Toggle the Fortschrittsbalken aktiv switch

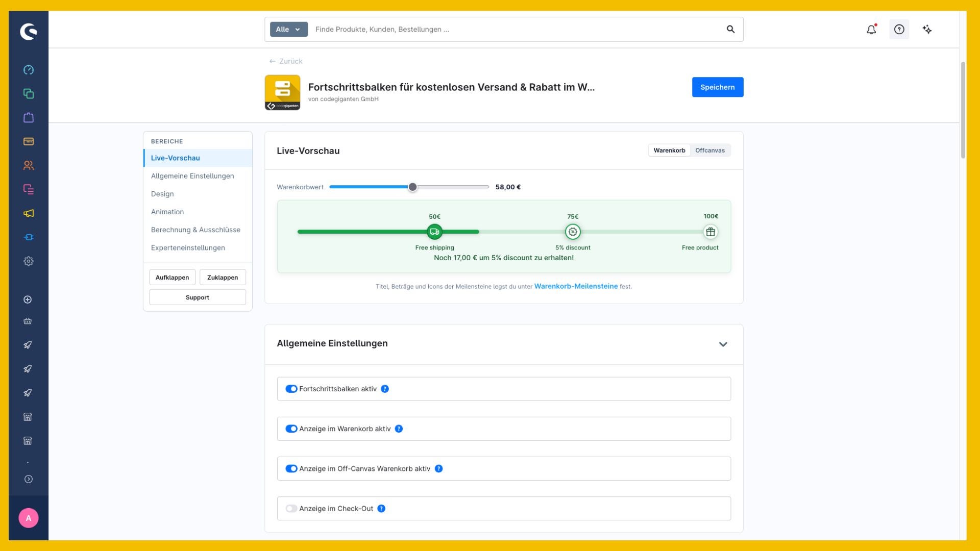coord(291,389)
